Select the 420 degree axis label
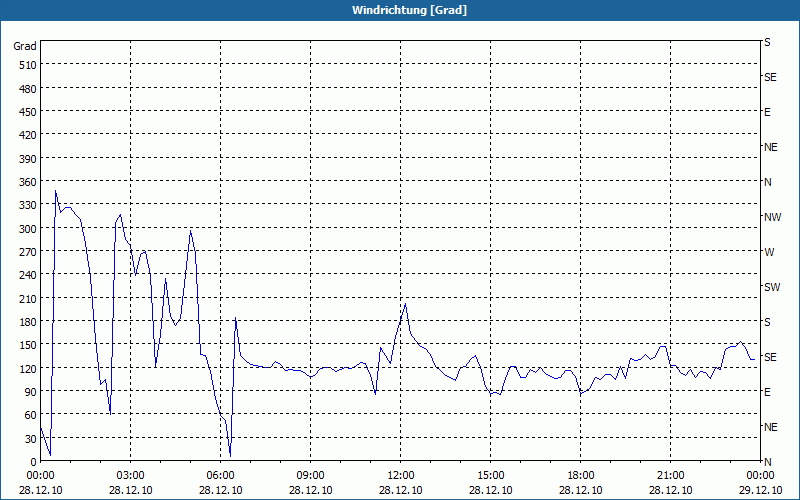The image size is (800, 500). (x=28, y=135)
